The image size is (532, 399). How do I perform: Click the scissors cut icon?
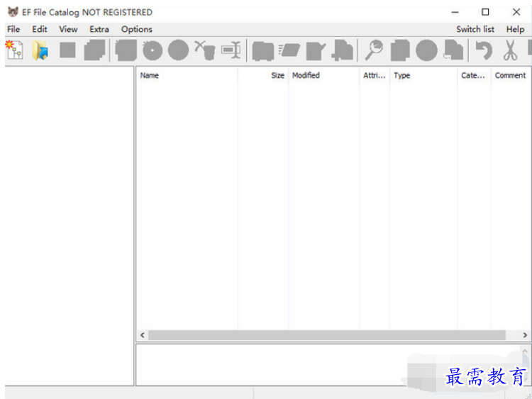pos(510,50)
